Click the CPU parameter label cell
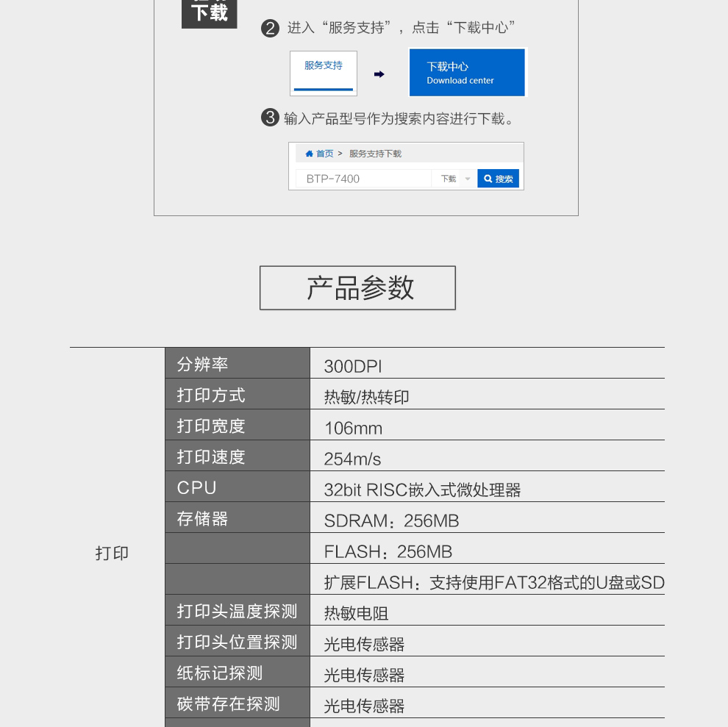This screenshot has height=727, width=728. pos(197,487)
